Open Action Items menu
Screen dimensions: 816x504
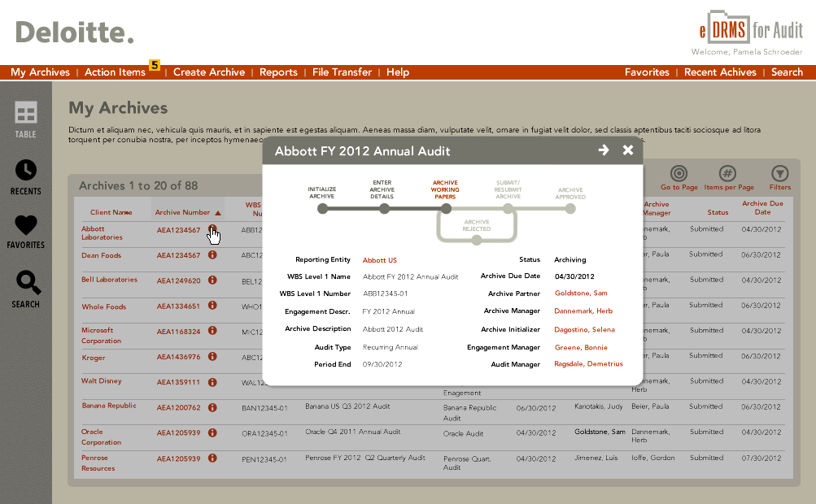tap(115, 72)
